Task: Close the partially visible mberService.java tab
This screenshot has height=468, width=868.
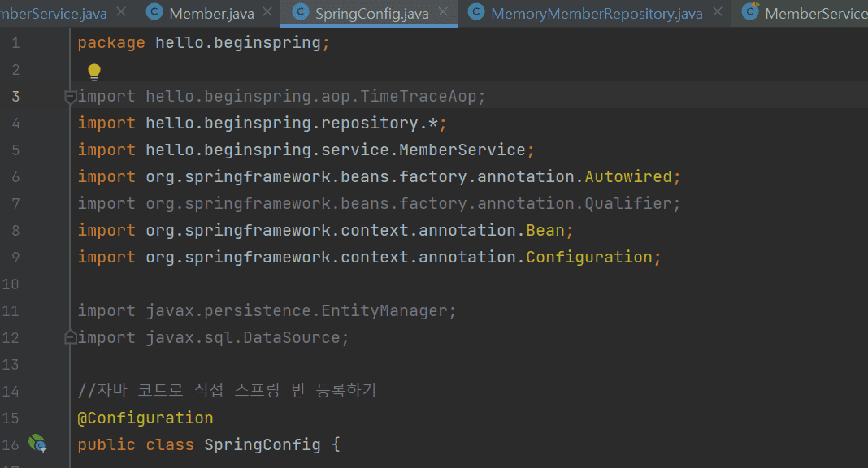Action: click(121, 11)
